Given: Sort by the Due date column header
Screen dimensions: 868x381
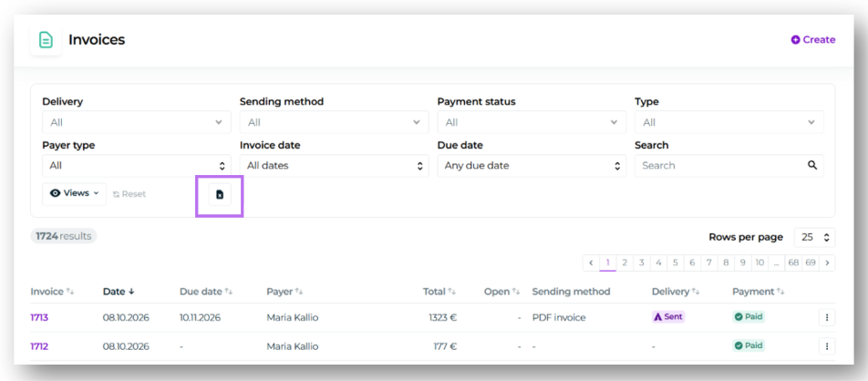Looking at the screenshot, I should click(205, 292).
